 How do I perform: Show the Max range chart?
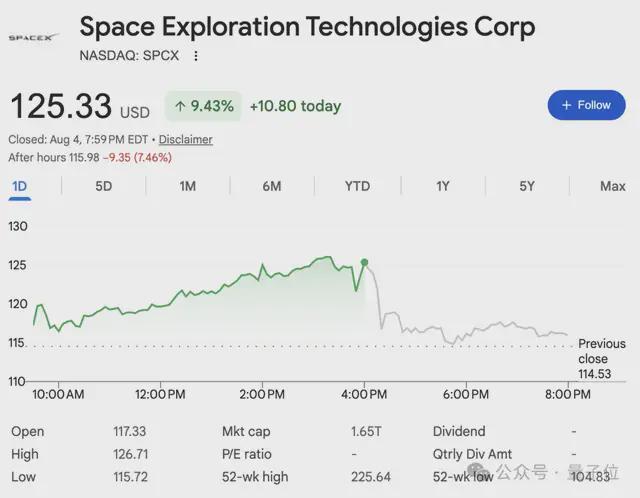click(613, 187)
